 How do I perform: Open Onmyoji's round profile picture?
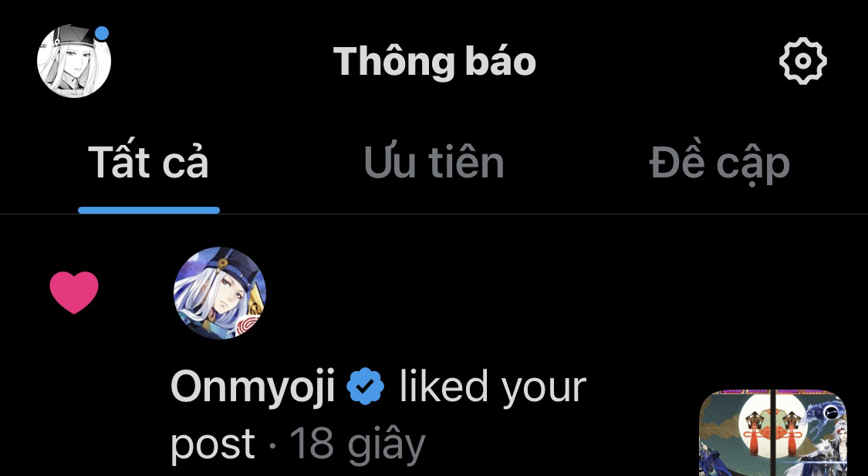(x=220, y=293)
